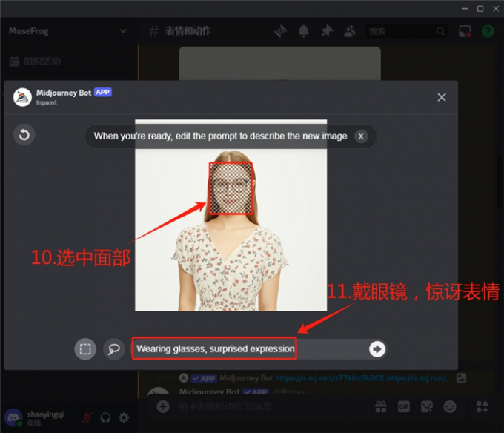Click the search box in header
Viewport: 504px width, 433px height.
[x=407, y=31]
